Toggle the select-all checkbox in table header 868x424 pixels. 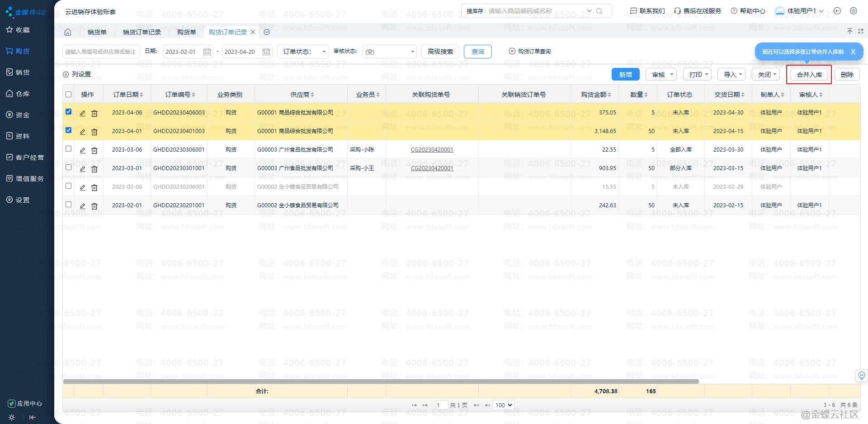pyautogui.click(x=69, y=95)
